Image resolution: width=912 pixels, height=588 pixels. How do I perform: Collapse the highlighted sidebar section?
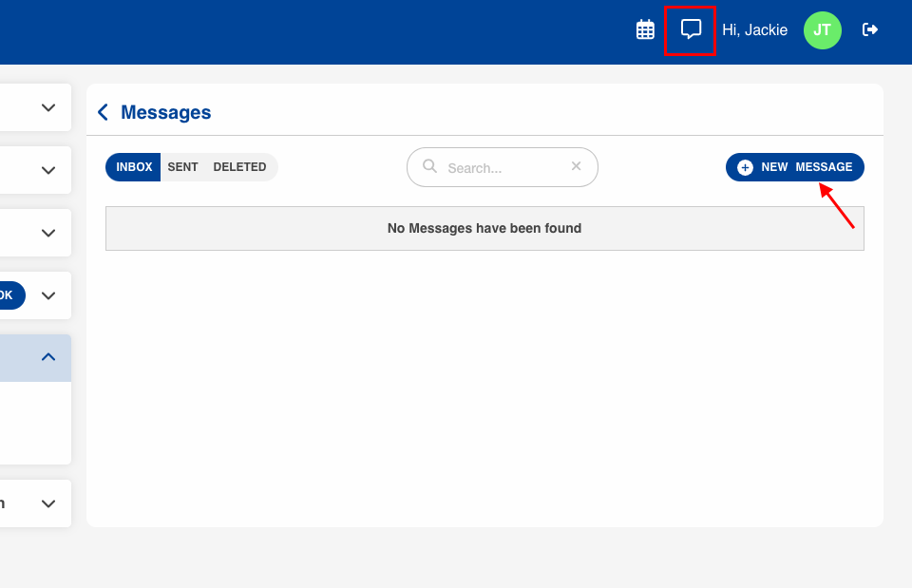pos(48,357)
